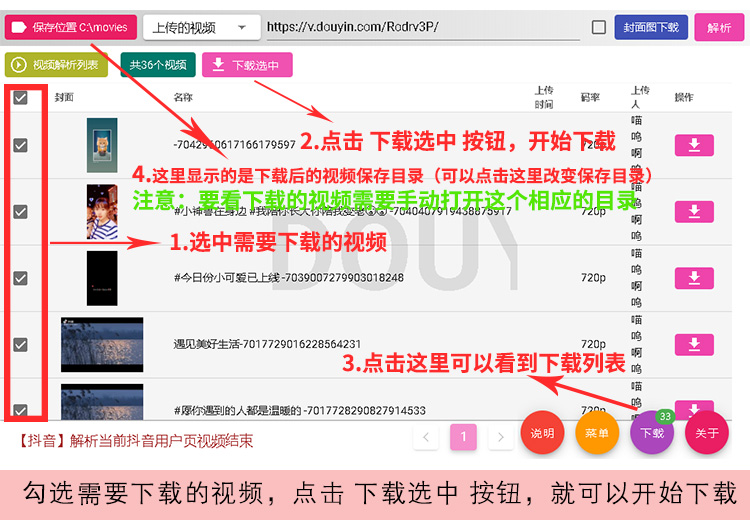
Task: Open black cover thumbnail for 今日份小可爱已上线
Action: [x=102, y=278]
